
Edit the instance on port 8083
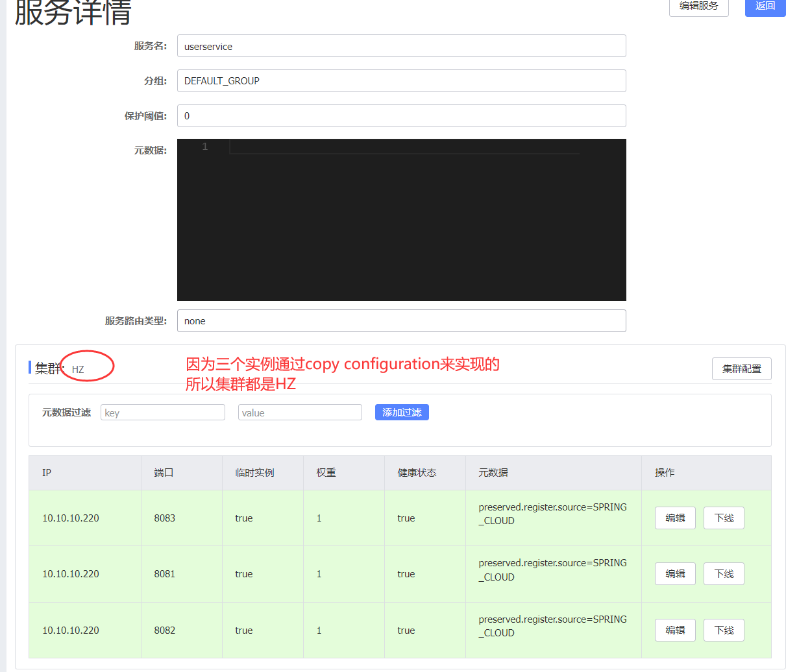coord(675,518)
